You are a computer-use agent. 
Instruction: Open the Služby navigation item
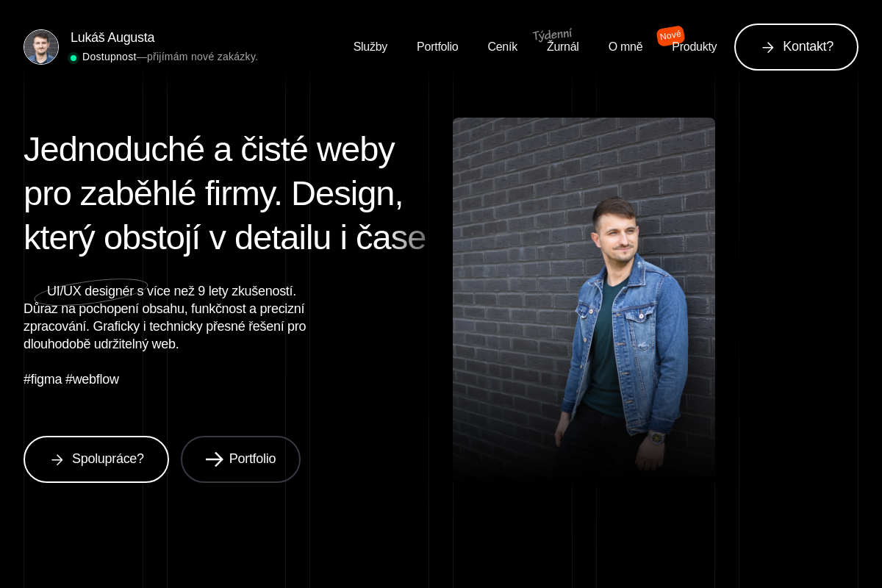(370, 46)
